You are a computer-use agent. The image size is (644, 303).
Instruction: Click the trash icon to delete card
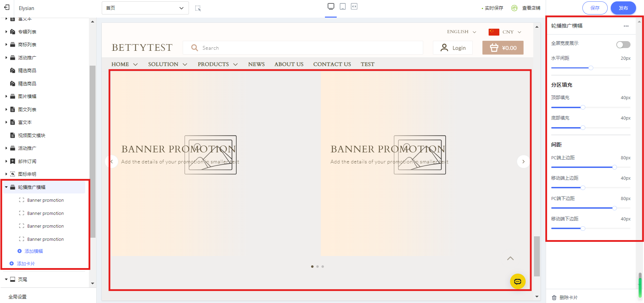(554, 297)
